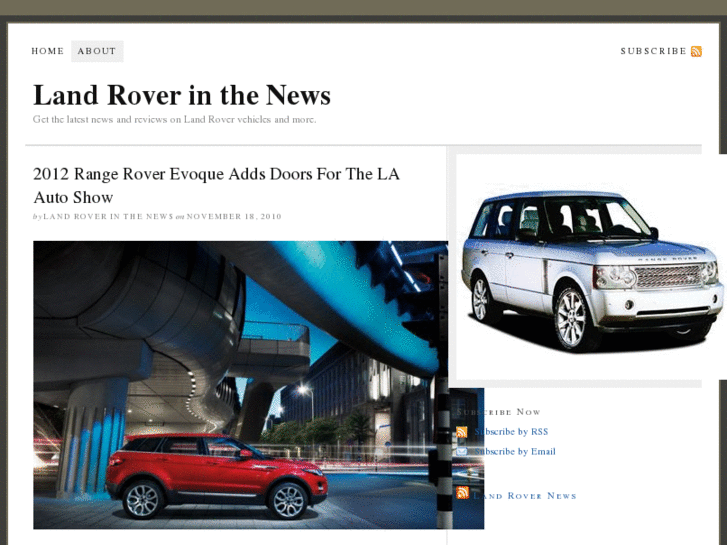Image resolution: width=727 pixels, height=545 pixels.
Task: Click the tagline about latest news and reviews
Action: 174,119
